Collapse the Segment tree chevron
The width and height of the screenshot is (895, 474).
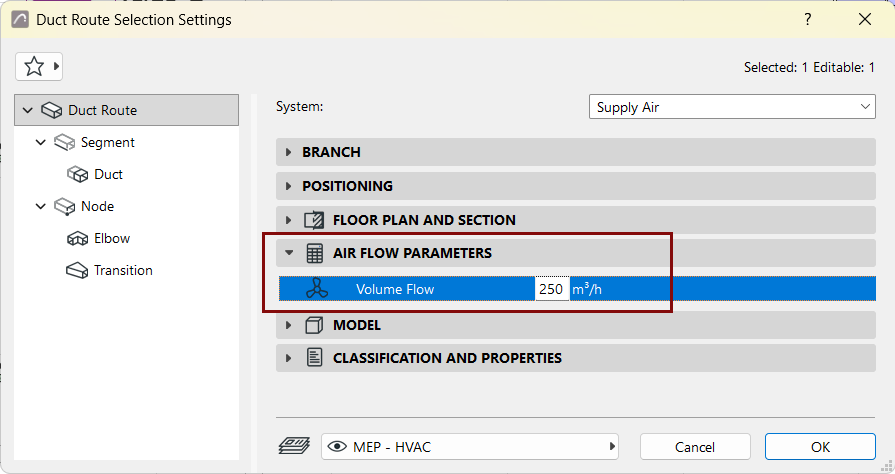(x=41, y=142)
